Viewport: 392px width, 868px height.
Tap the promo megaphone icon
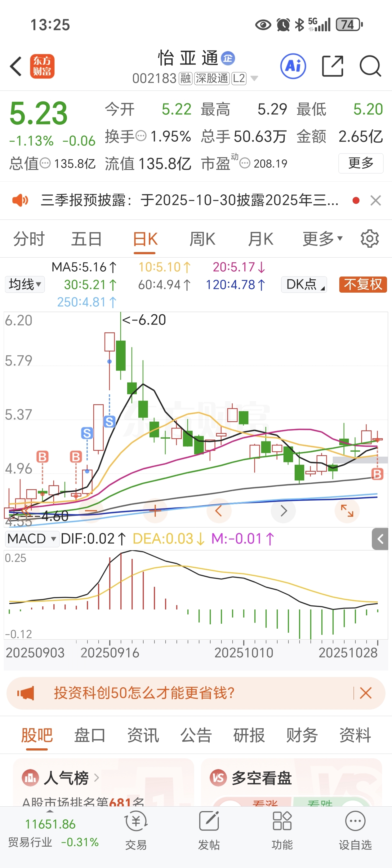26,693
